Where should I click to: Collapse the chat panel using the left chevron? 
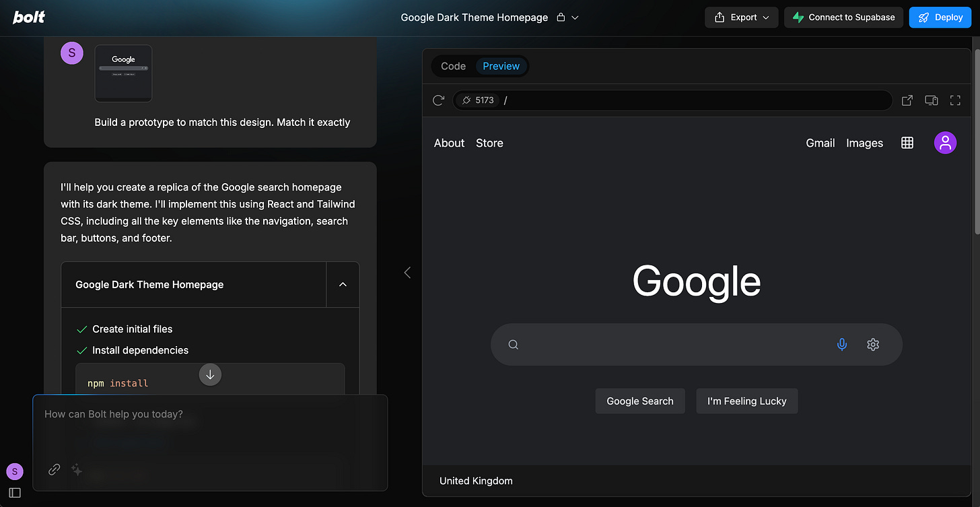(407, 272)
